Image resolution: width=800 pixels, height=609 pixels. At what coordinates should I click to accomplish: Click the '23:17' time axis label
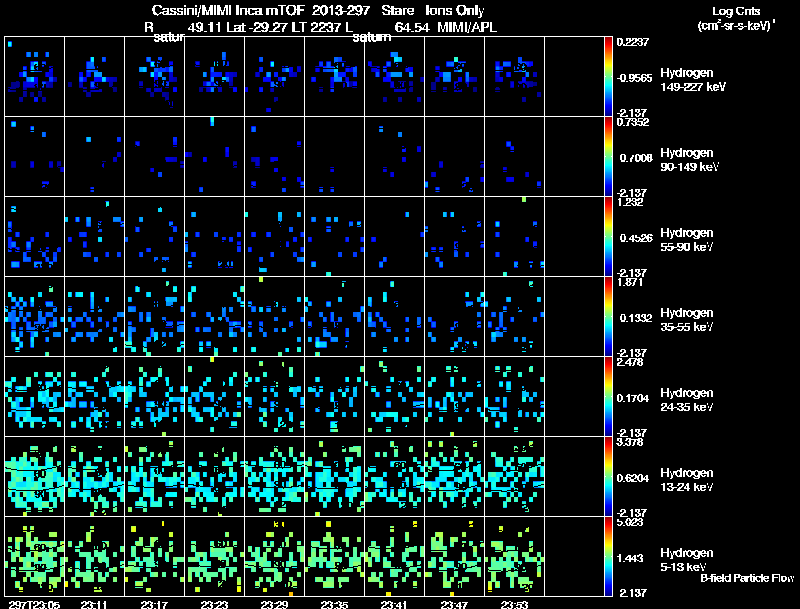tap(155, 605)
